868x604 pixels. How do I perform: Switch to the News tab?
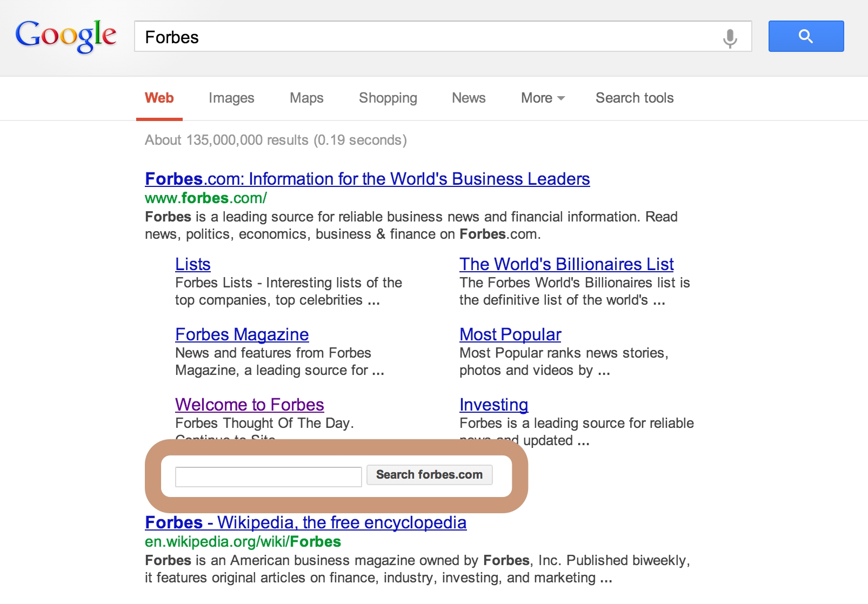(468, 98)
